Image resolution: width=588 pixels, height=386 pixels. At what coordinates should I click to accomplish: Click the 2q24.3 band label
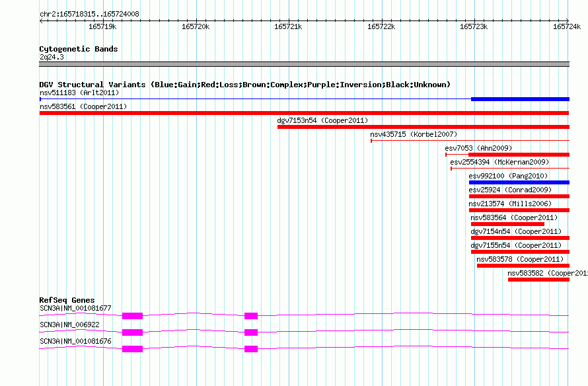point(52,57)
